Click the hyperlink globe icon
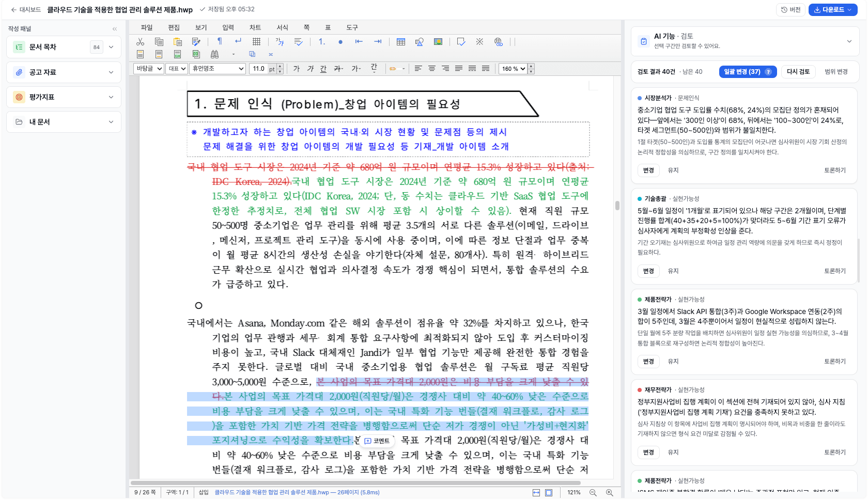868x500 pixels. pyautogui.click(x=499, y=42)
